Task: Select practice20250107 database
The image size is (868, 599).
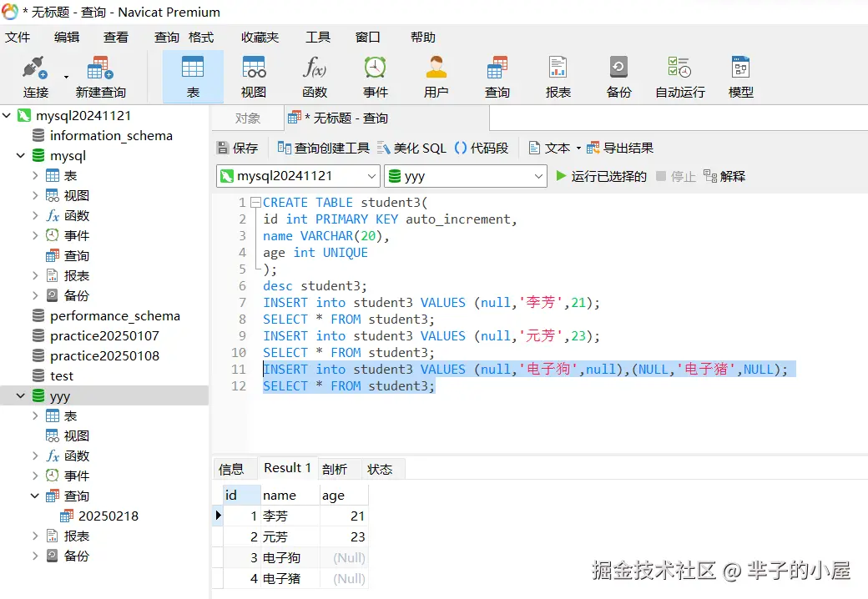Action: point(104,335)
